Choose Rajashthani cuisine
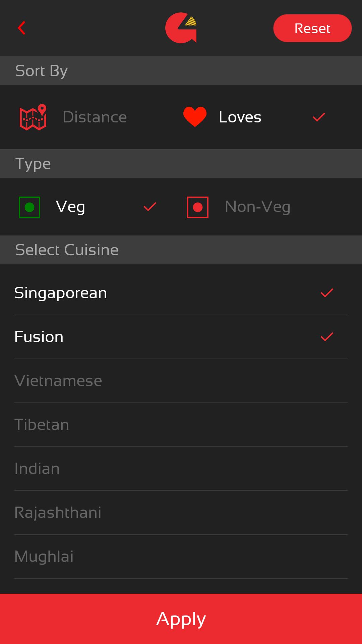Viewport: 362px width, 644px height. (58, 512)
